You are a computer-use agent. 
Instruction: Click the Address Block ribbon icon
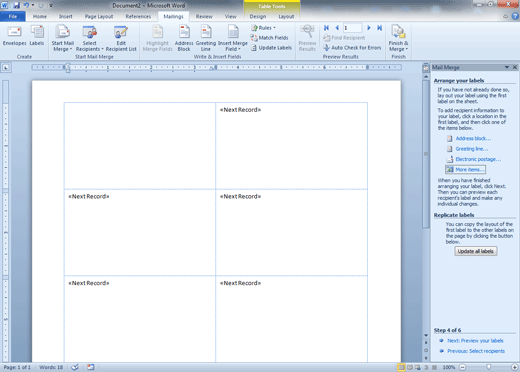pos(184,39)
